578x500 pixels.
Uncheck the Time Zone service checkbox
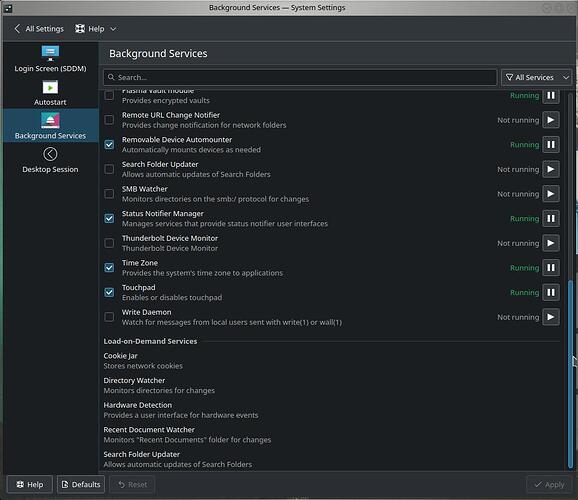[x=109, y=268]
